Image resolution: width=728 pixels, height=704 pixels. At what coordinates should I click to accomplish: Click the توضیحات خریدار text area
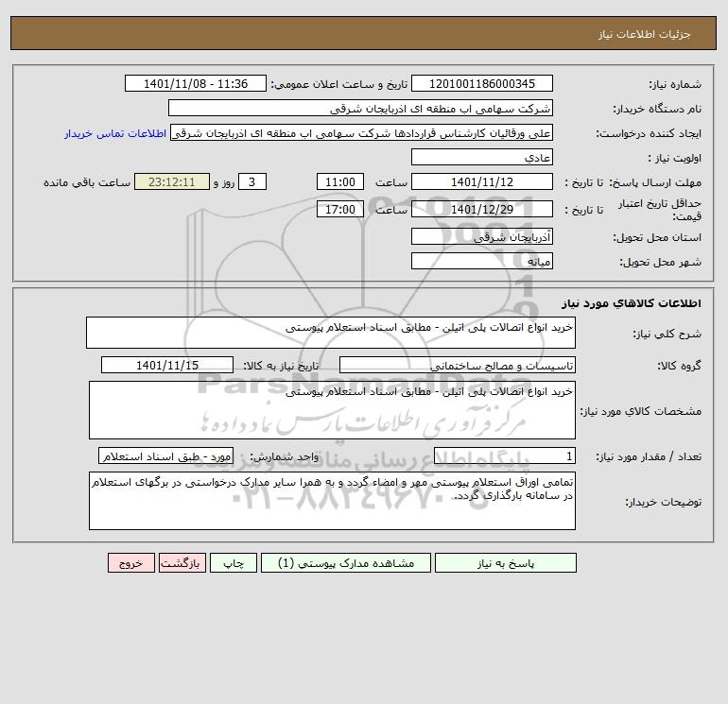332,501
